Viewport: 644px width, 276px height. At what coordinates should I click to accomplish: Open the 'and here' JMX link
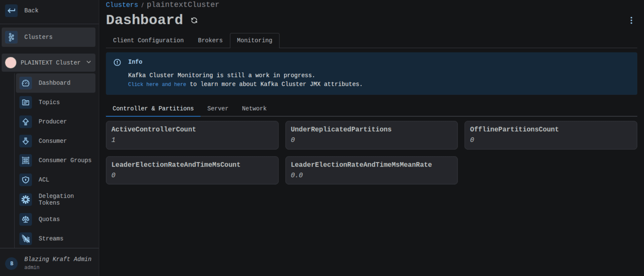click(x=174, y=84)
